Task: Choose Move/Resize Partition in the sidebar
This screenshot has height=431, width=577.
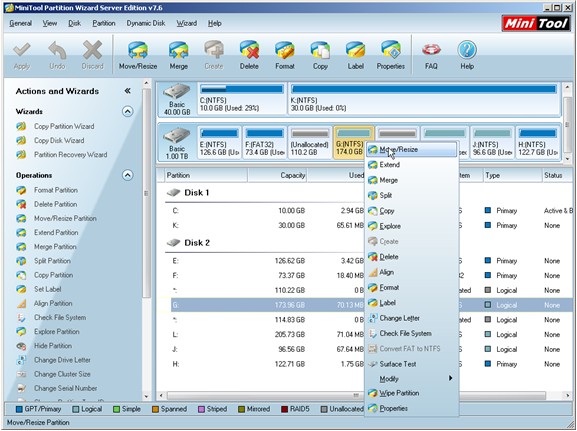Action: pyautogui.click(x=65, y=218)
